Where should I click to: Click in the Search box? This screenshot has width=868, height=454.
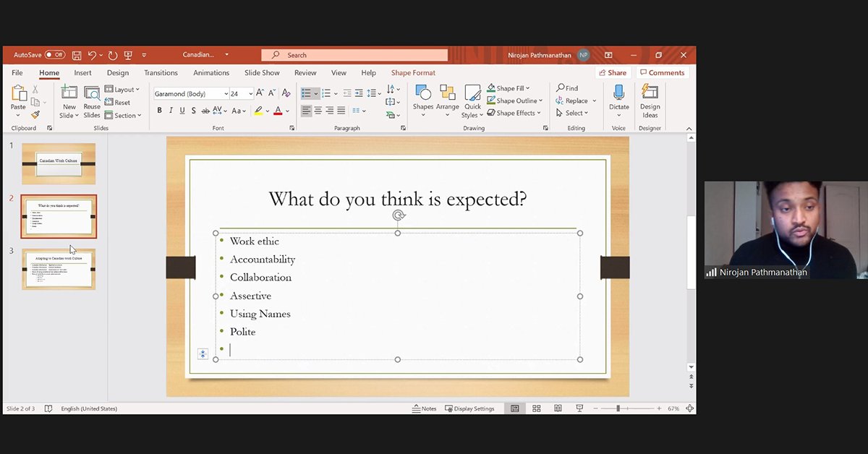(x=354, y=55)
